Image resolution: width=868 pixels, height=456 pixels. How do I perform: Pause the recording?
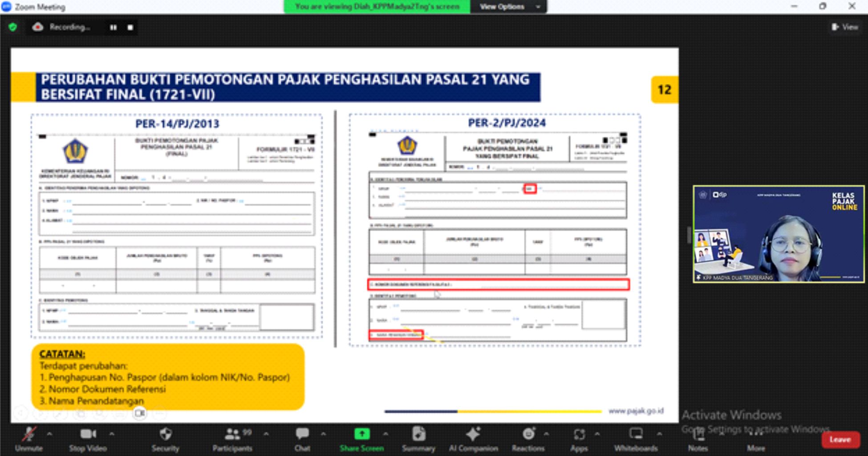114,27
